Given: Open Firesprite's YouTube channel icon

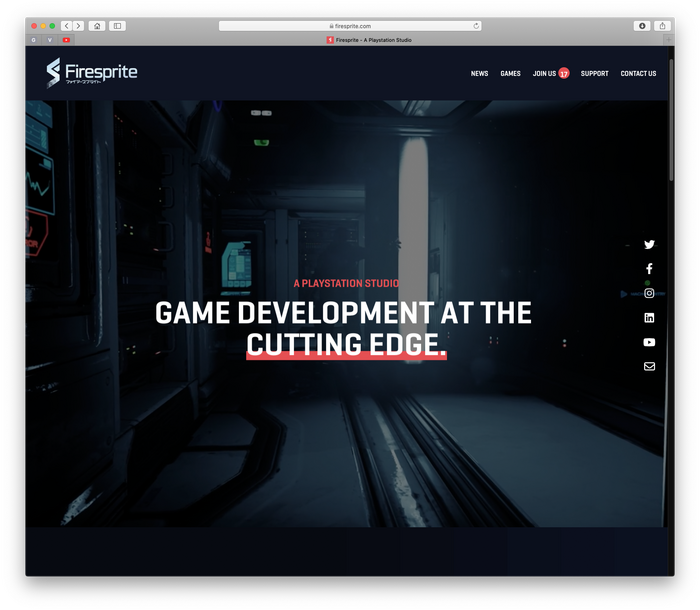Looking at the screenshot, I should (649, 342).
